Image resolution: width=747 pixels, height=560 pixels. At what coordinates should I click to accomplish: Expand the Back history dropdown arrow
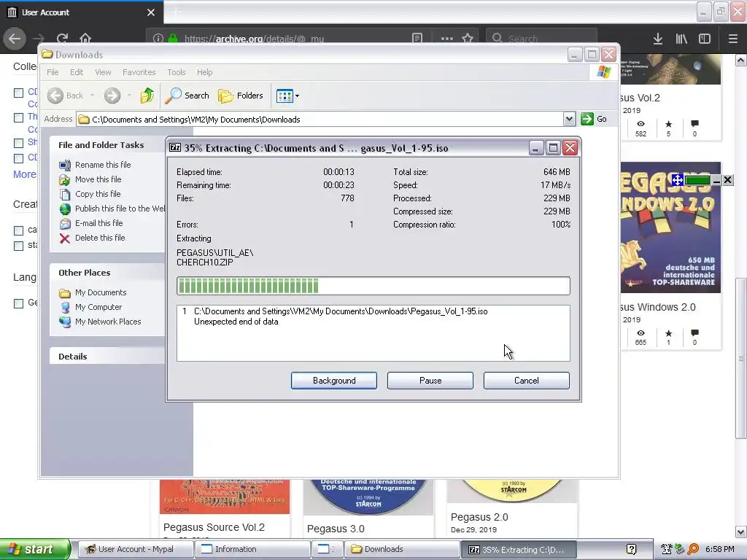(x=93, y=96)
